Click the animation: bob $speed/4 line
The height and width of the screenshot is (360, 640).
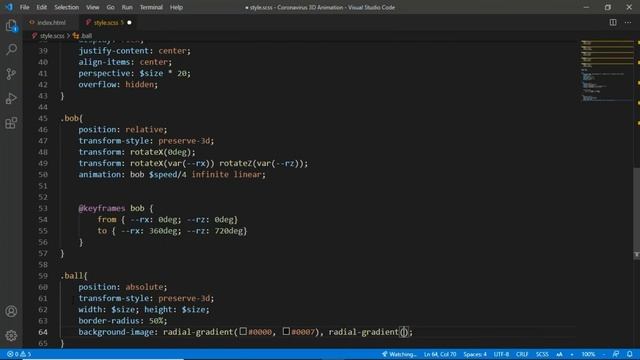pos(172,175)
